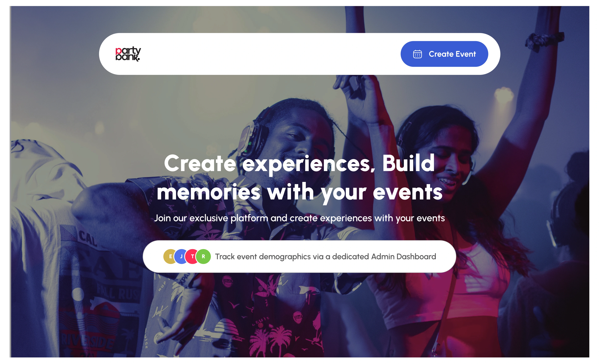Select the green R avatar circle

point(203,256)
